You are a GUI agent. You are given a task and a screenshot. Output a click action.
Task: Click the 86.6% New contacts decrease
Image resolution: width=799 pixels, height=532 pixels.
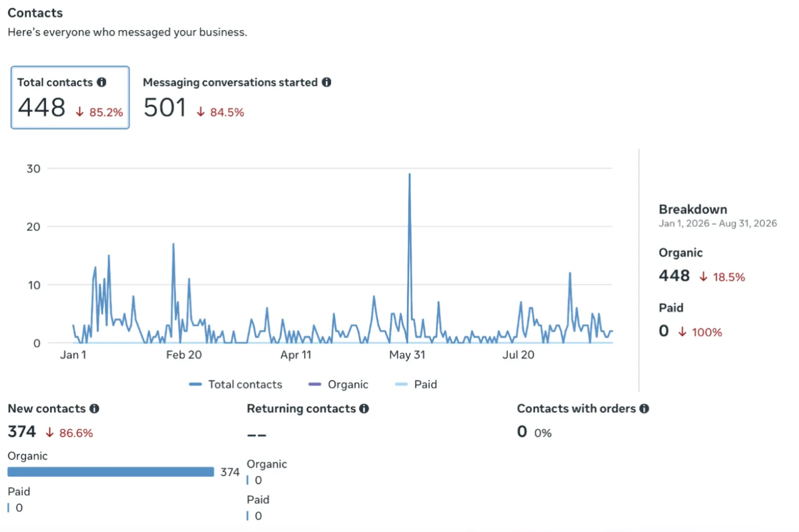point(69,433)
